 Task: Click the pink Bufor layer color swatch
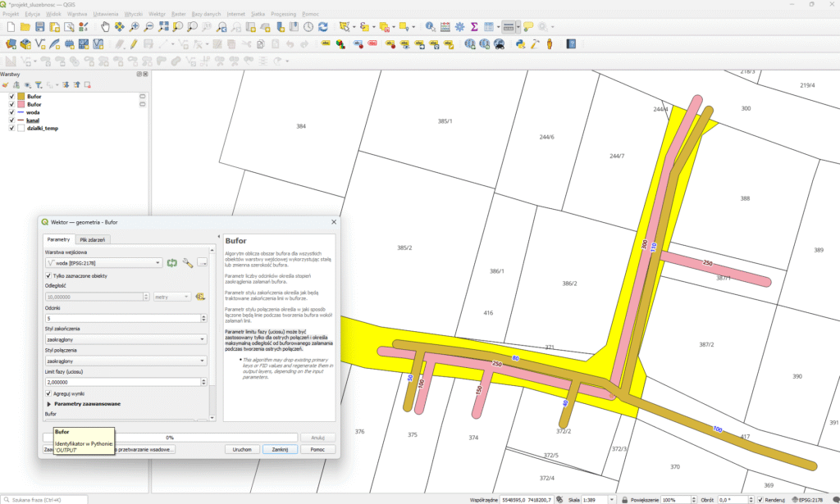21,105
